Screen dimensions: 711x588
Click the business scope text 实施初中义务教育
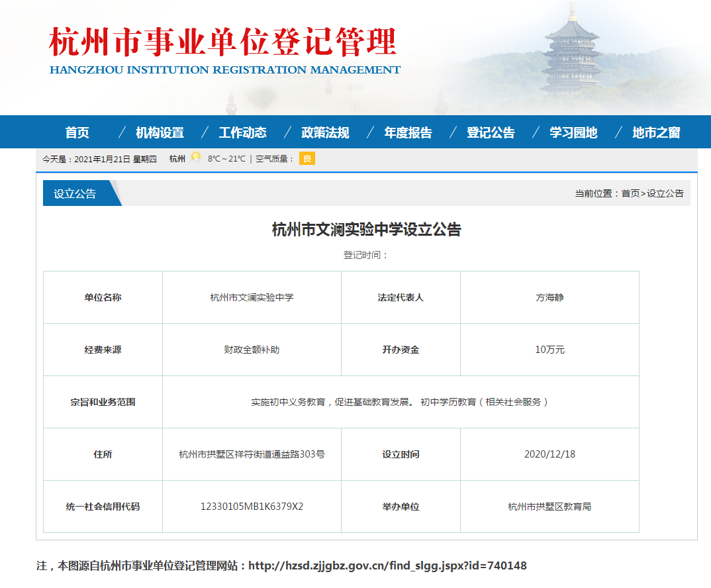tap(288, 402)
